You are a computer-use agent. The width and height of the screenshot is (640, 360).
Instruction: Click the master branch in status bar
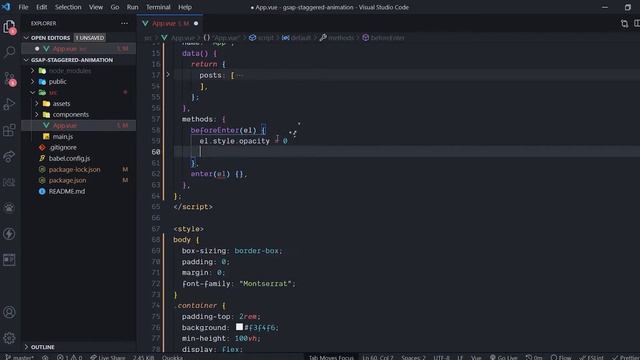(x=20, y=357)
